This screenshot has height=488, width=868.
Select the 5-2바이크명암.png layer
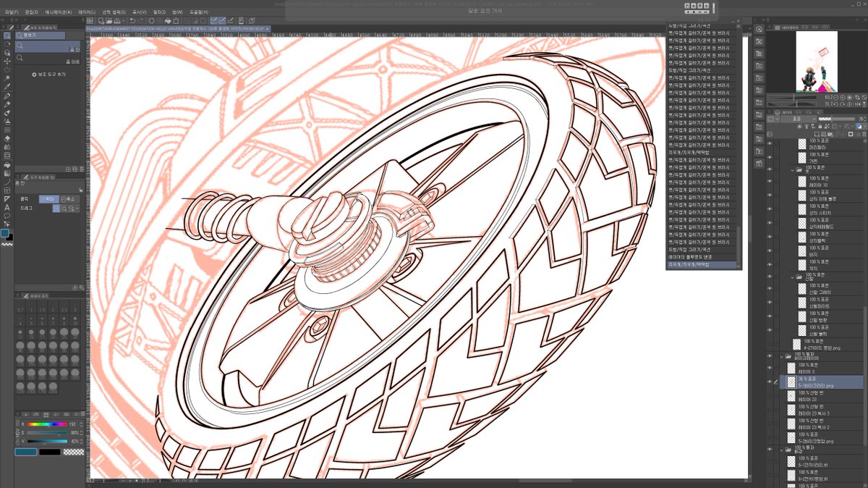(823, 437)
